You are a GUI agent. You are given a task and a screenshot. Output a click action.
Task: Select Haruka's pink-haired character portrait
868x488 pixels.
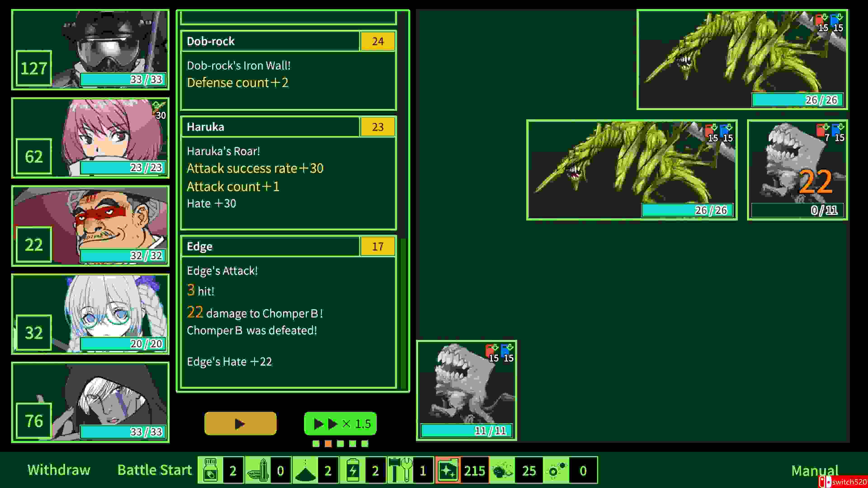[90, 138]
